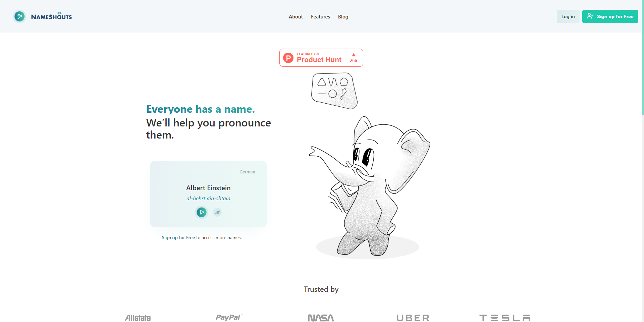Click the PayPal logo
Image resolution: width=644 pixels, height=322 pixels.
point(229,317)
